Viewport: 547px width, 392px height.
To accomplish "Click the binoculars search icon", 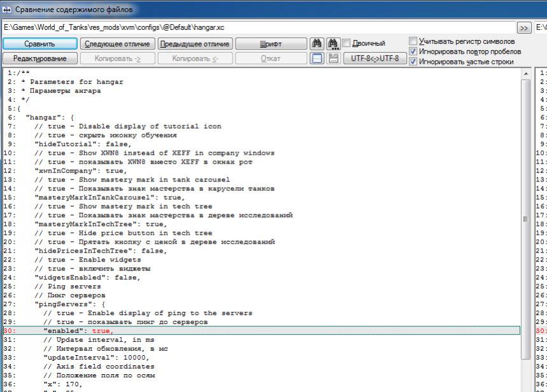I will tap(316, 44).
